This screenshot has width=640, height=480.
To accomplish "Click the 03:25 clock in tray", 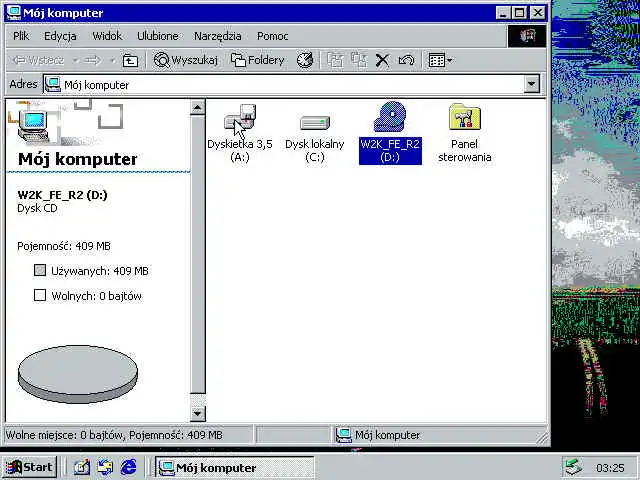I will pyautogui.click(x=610, y=467).
